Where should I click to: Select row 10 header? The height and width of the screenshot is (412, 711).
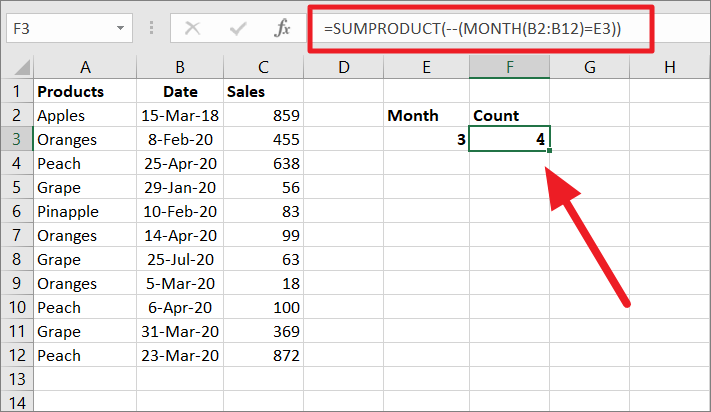[x=17, y=307]
